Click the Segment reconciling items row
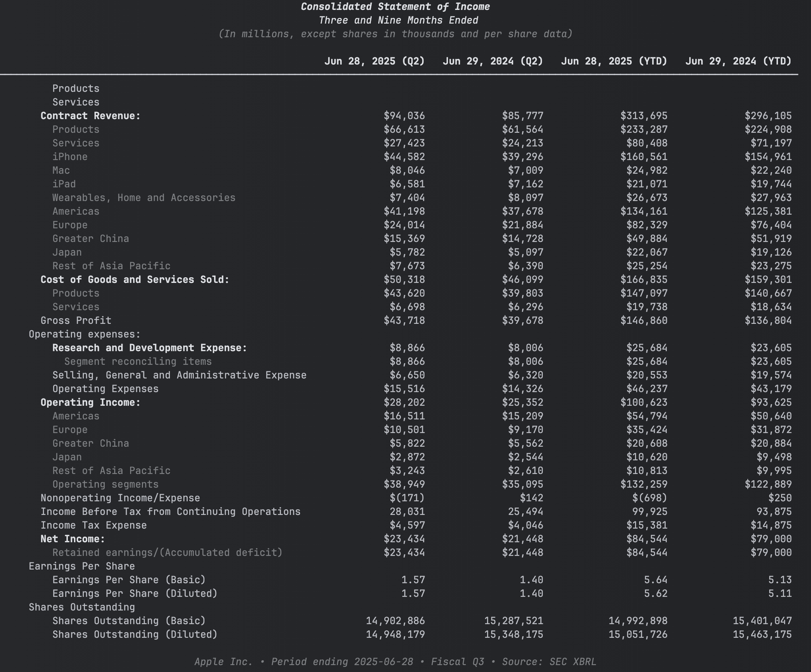Viewport: 811px width, 672px height. (138, 362)
